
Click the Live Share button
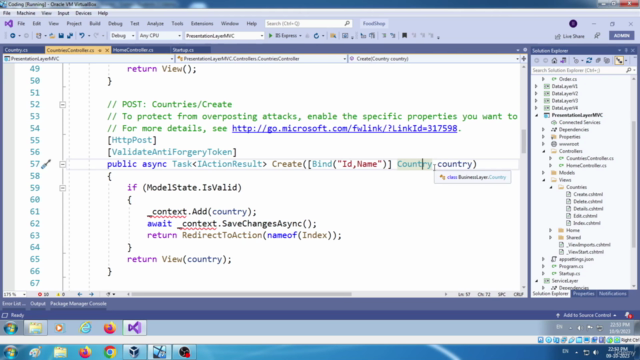click(x=570, y=36)
